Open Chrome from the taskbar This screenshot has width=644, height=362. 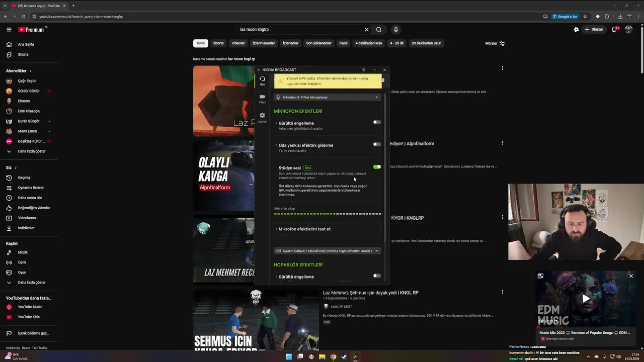click(333, 357)
